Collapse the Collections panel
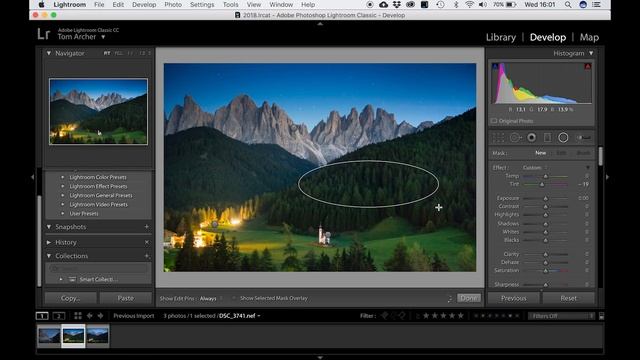 click(x=49, y=256)
